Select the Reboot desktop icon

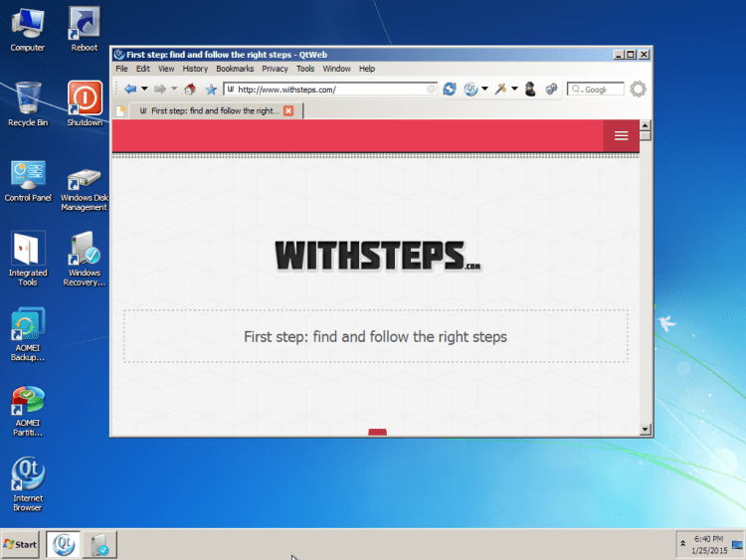click(85, 30)
